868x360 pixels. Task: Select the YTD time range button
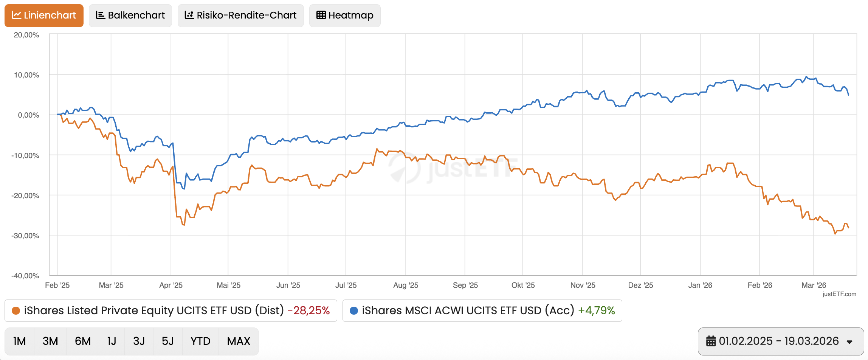(200, 341)
